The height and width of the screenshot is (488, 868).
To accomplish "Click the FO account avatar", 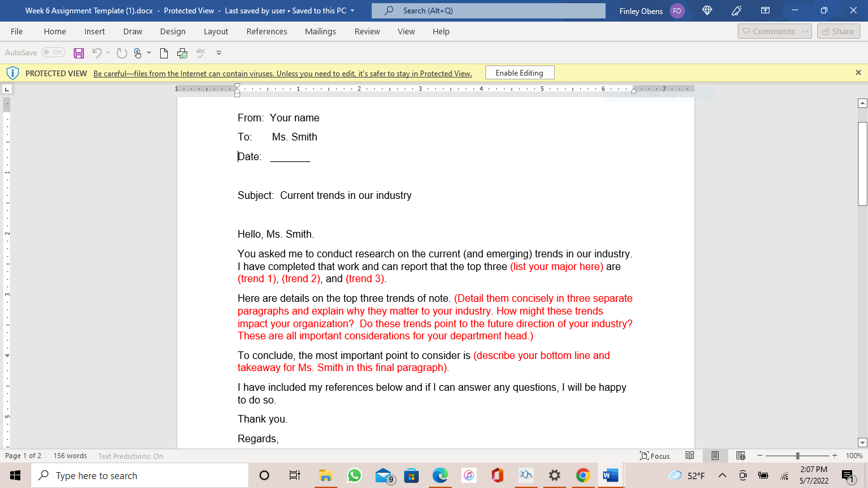I will tap(677, 11).
